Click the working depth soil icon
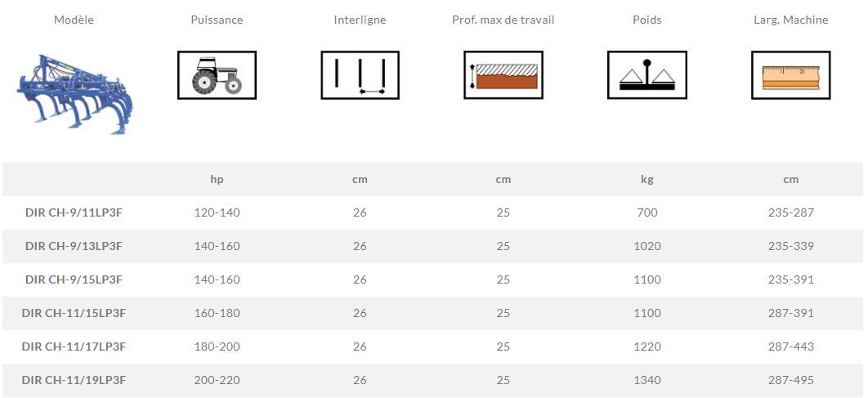868x398 pixels. point(503,75)
